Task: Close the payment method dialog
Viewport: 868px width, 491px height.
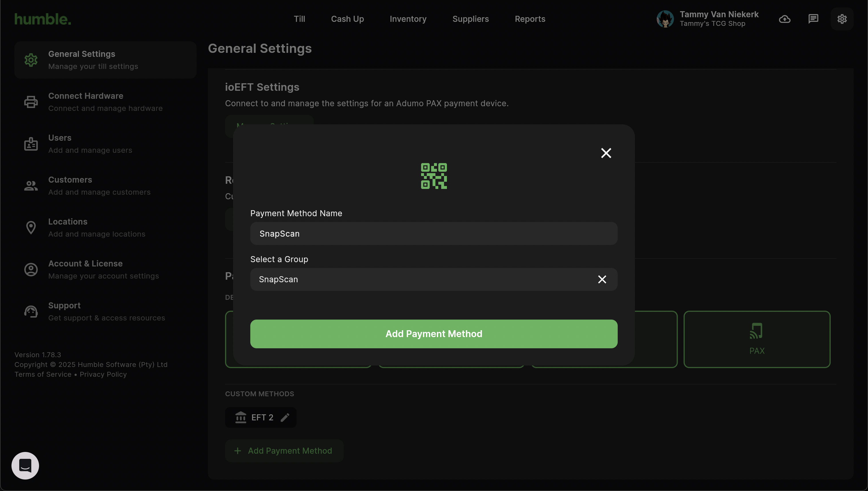Action: [606, 153]
